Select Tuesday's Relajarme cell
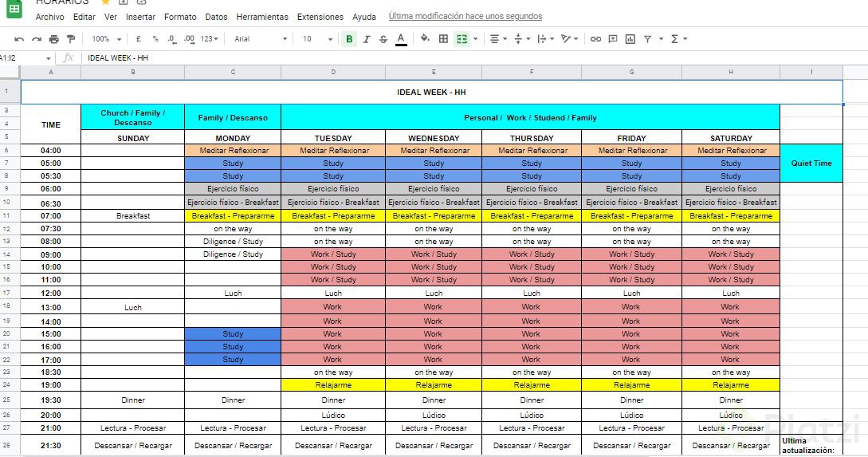Viewport: 868px width, 457px height. (332, 384)
